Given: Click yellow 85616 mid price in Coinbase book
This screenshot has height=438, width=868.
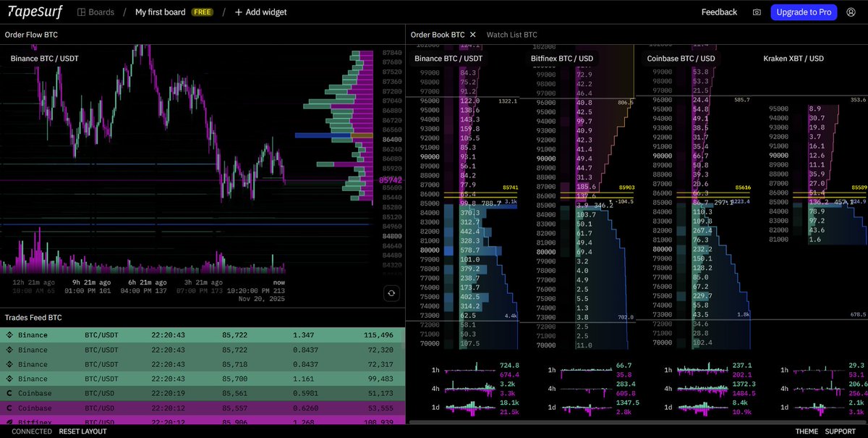Looking at the screenshot, I should pyautogui.click(x=744, y=187).
